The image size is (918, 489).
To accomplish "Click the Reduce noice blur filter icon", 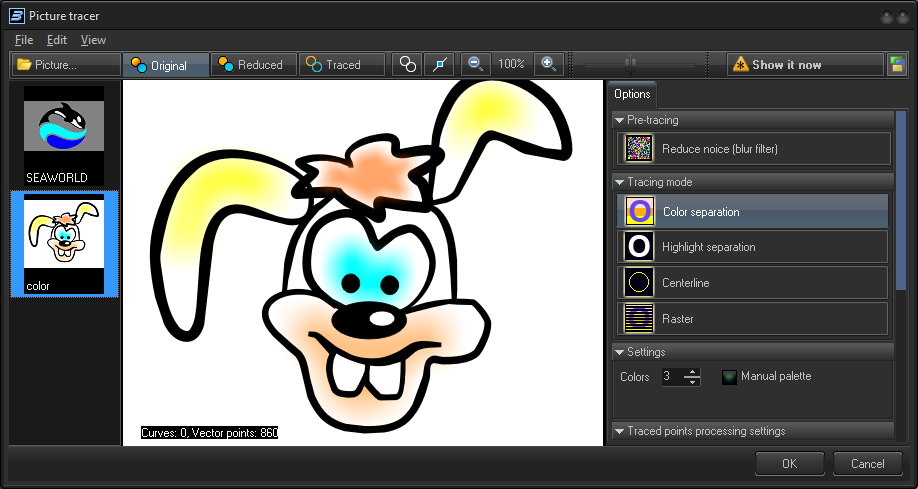I will point(638,148).
